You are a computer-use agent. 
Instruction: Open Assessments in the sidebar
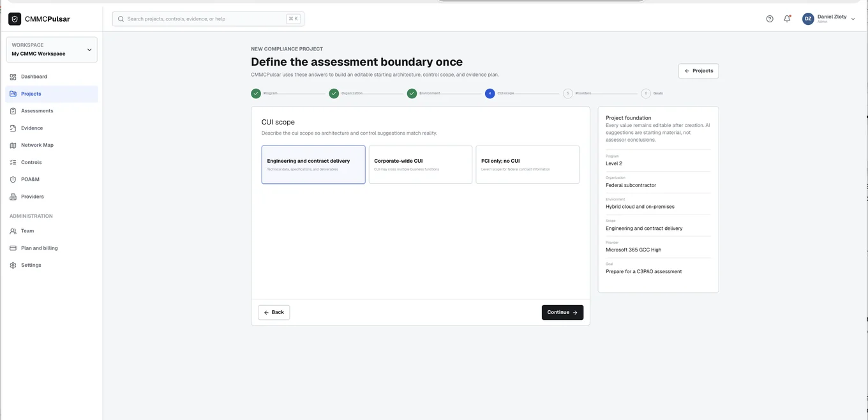52,111
